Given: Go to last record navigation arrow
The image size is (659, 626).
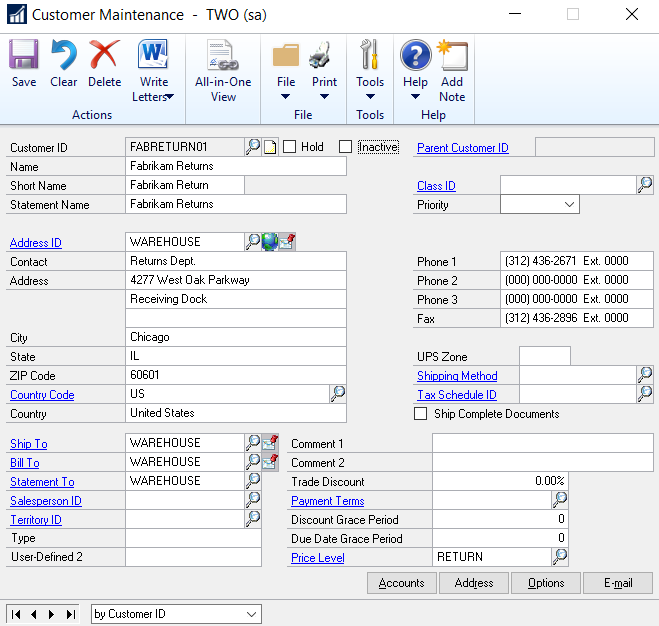Looking at the screenshot, I should point(71,614).
